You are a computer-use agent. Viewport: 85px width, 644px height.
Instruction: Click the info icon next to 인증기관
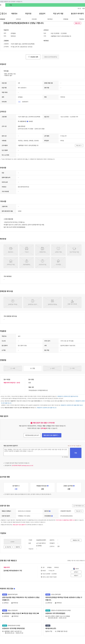(x=50, y=511)
